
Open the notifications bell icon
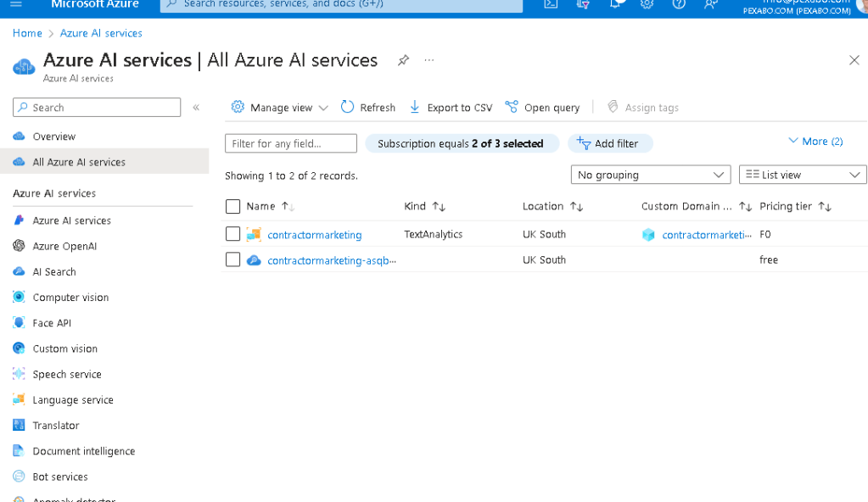(615, 4)
